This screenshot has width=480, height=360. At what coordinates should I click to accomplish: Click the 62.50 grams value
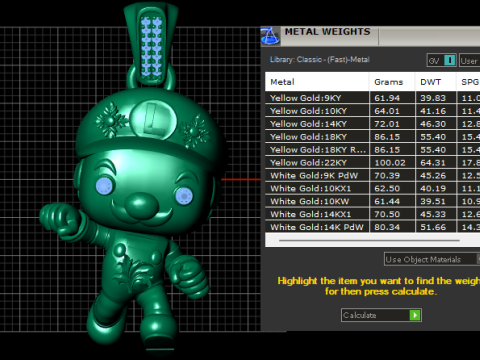[x=387, y=189]
